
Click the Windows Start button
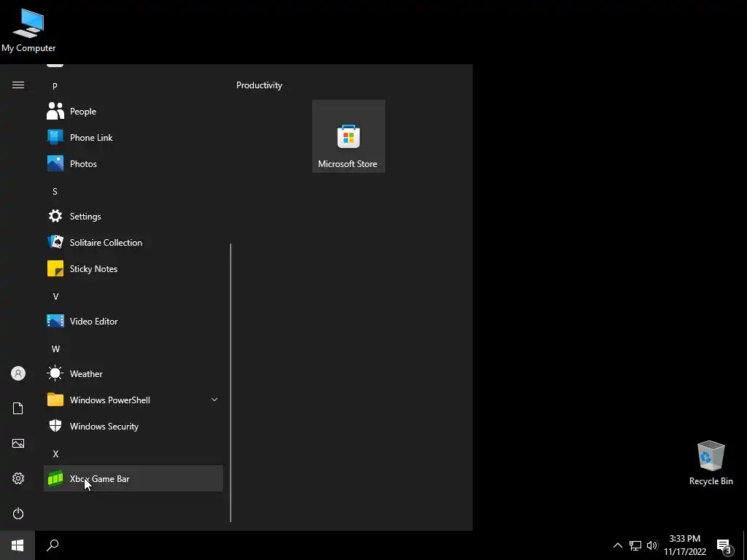[x=18, y=545]
